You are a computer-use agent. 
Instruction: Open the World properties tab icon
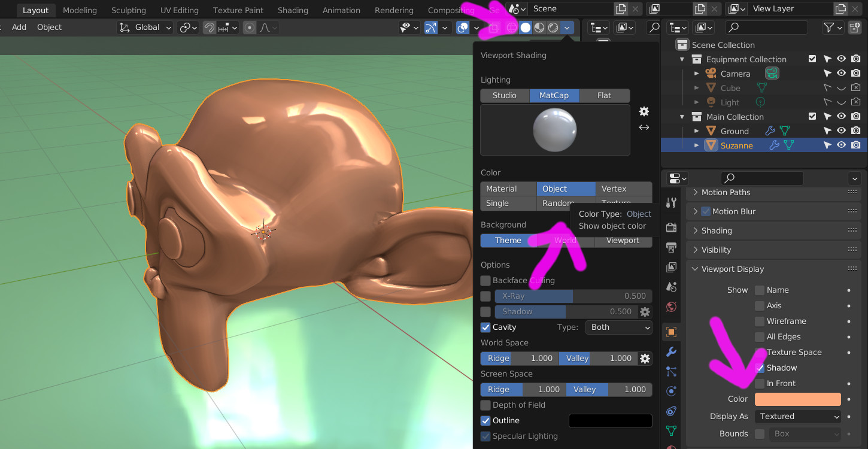pos(671,307)
